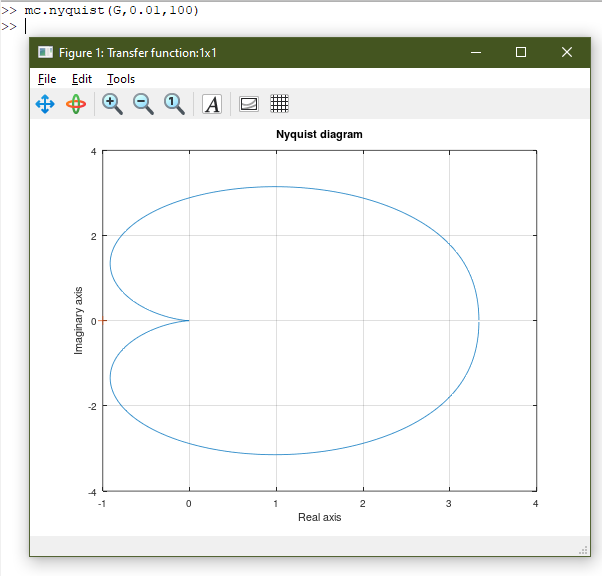Reset axes with automatic limits icon

click(174, 103)
